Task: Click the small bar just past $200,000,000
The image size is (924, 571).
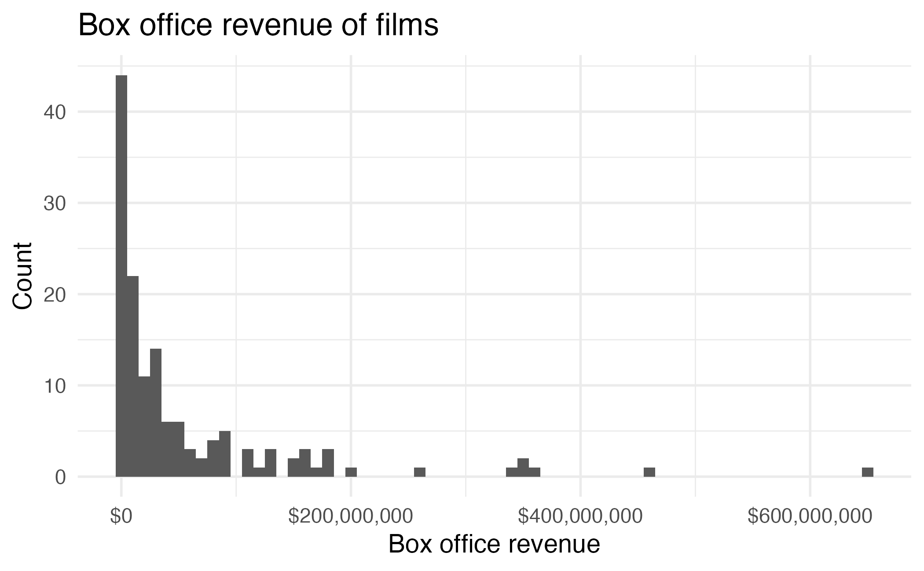Action: pos(351,472)
